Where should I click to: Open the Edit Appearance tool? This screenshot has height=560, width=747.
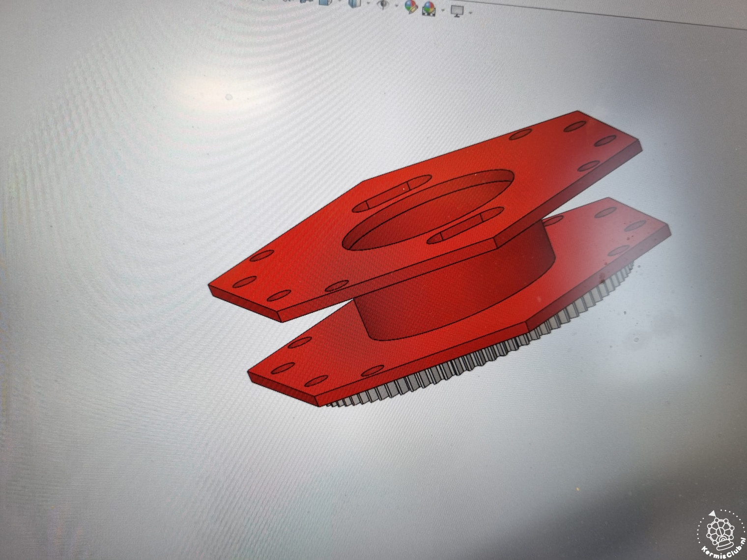[x=411, y=6]
